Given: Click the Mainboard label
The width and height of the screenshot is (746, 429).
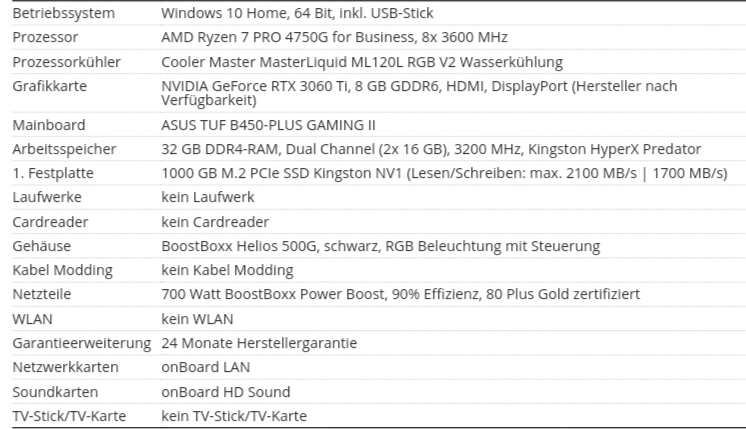Looking at the screenshot, I should click(x=49, y=126).
